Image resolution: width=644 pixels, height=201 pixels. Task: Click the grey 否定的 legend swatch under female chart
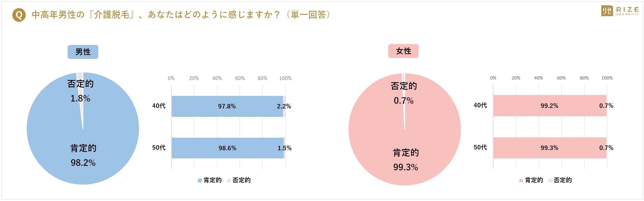(550, 180)
